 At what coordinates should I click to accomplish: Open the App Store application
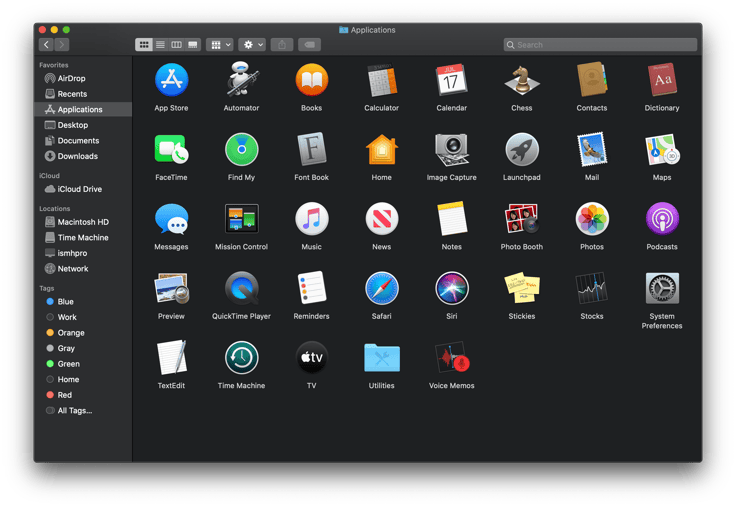(171, 80)
